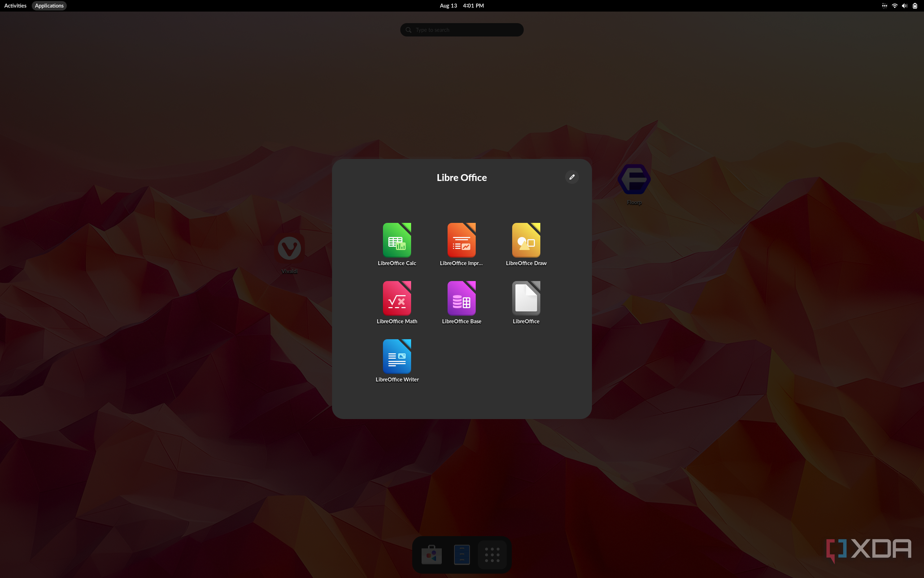Click the system tray extension icon
This screenshot has width=924, height=578.
[884, 6]
